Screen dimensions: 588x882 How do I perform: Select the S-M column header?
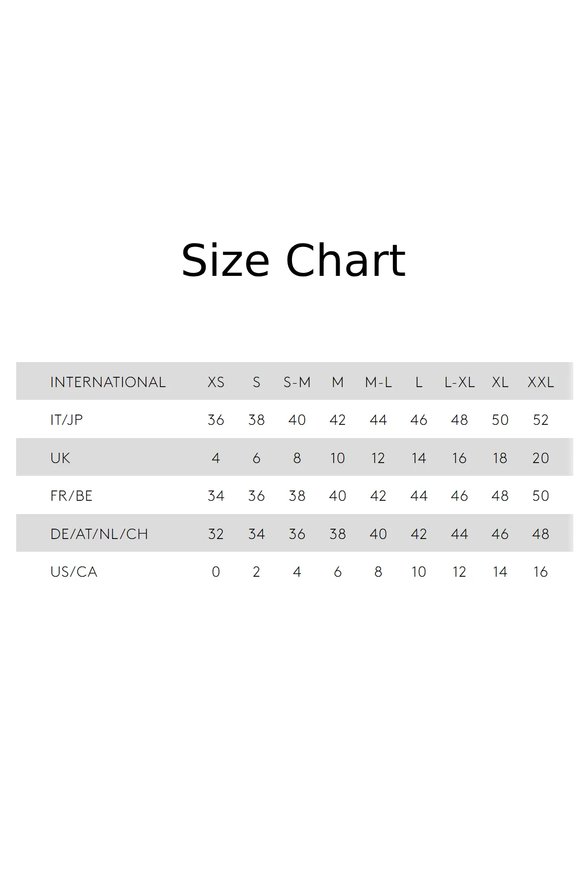(297, 382)
